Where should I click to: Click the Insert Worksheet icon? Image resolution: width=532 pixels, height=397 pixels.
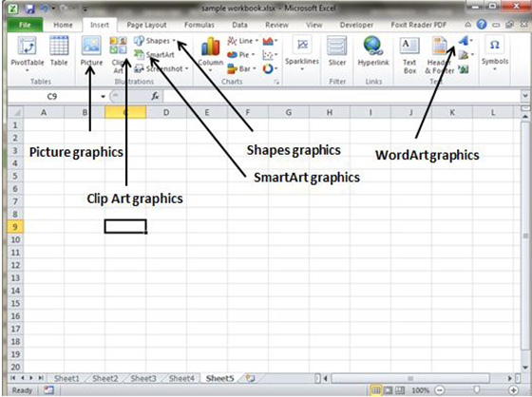point(251,378)
